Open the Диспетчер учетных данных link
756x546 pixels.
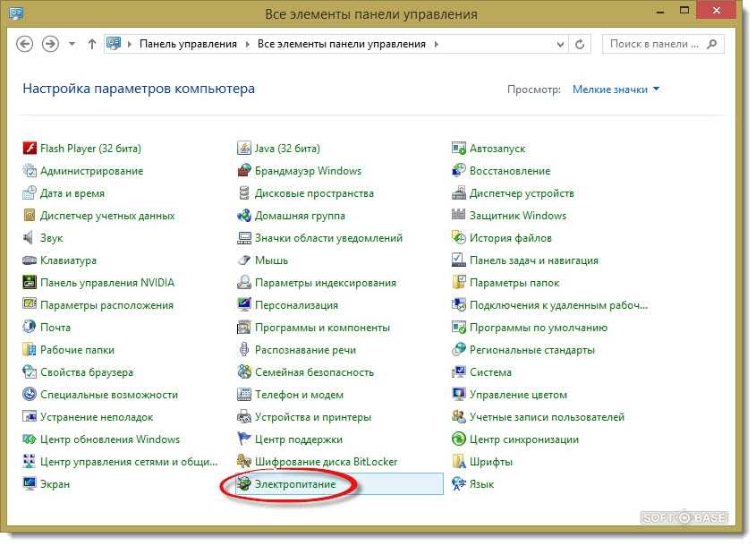pyautogui.click(x=107, y=216)
